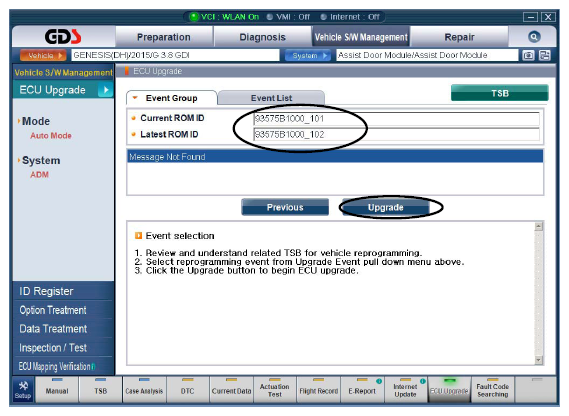
Task: Expand the System selector arrow
Action: 325,56
